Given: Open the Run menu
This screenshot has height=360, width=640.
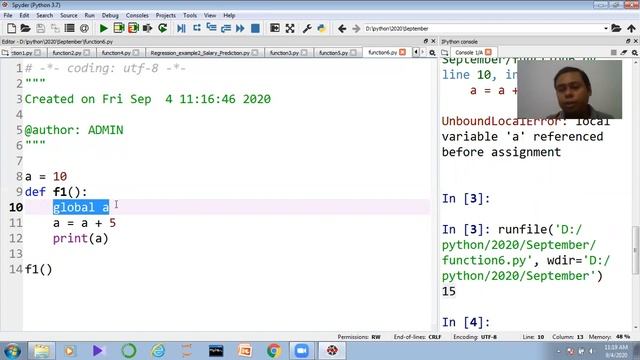Looking at the screenshot, I should (x=89, y=15).
